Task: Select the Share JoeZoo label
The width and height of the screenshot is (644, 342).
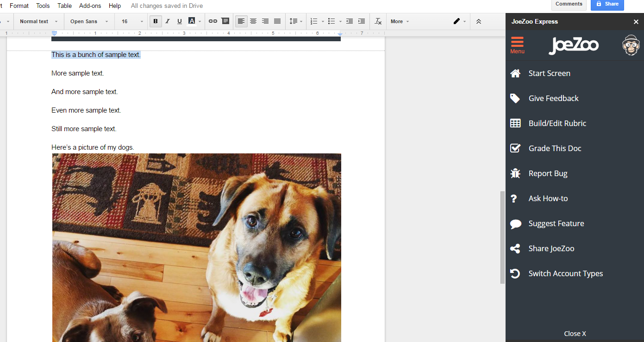Action: [x=551, y=248]
